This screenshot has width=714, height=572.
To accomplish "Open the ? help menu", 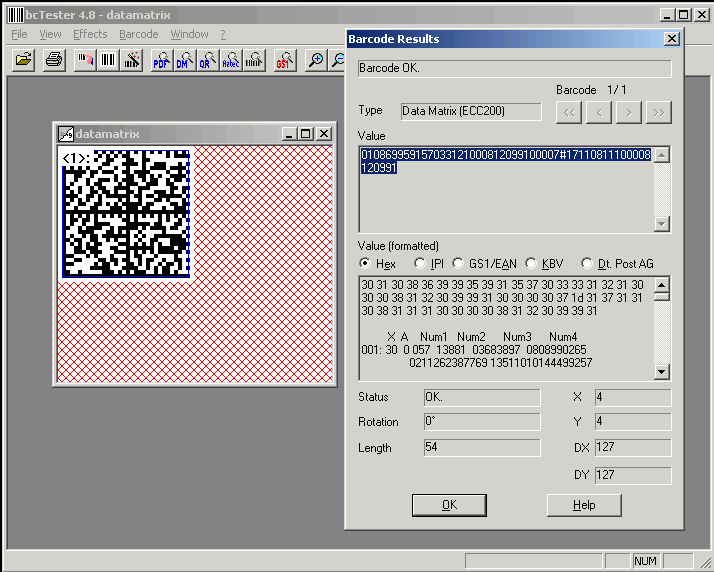I will [x=223, y=34].
